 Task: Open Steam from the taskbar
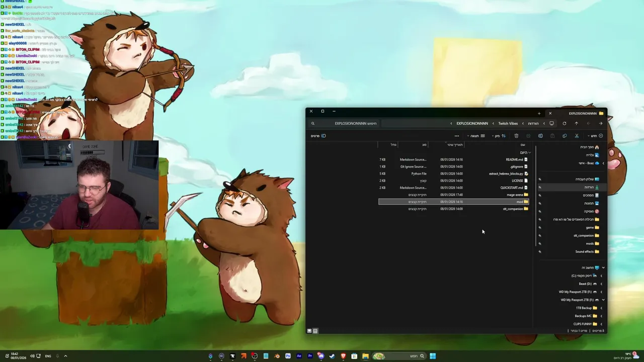pyautogui.click(x=332, y=356)
